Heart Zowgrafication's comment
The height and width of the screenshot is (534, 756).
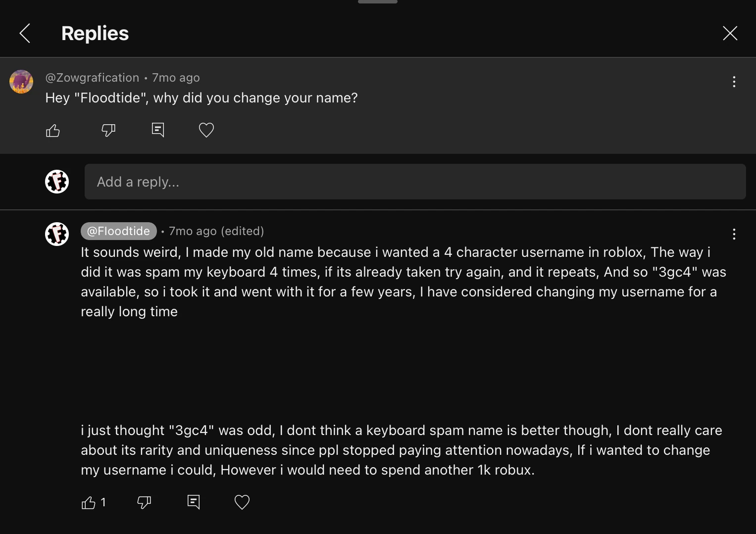[206, 130]
